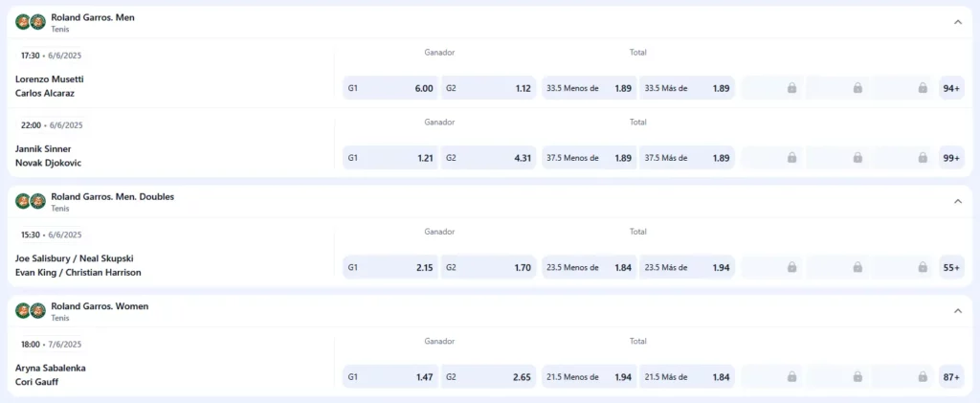This screenshot has height=403, width=980.
Task: Choose 21.5 Menos de at 1.94
Action: click(589, 377)
